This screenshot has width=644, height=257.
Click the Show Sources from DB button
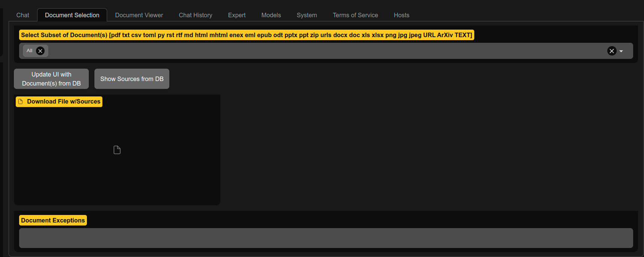[x=132, y=79]
